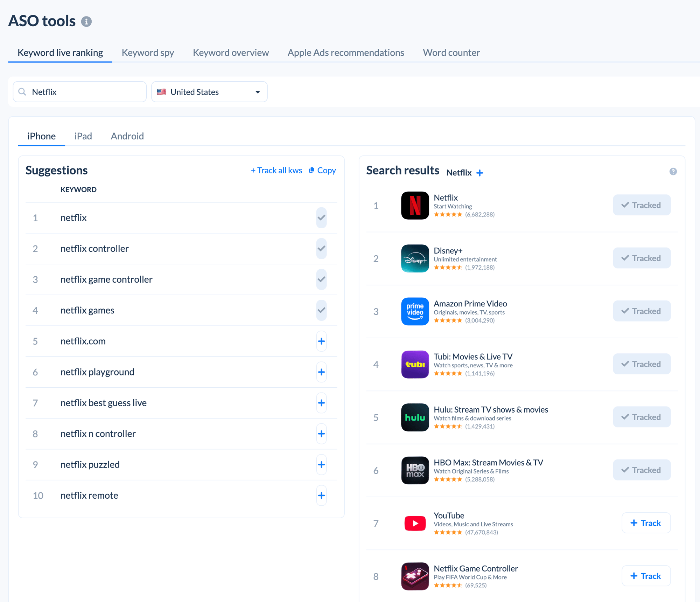The height and width of the screenshot is (602, 700).
Task: Untrack the netflix controller keyword checkmark
Action: coord(321,249)
